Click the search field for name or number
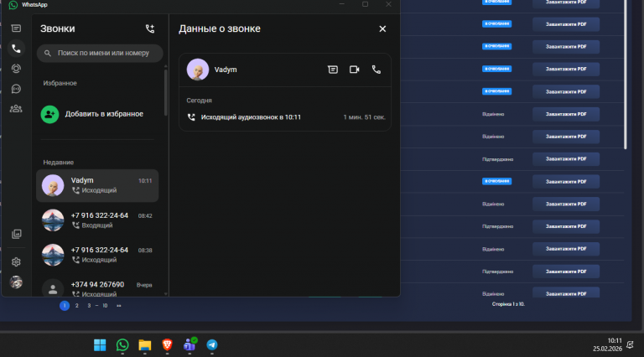 [x=100, y=53]
